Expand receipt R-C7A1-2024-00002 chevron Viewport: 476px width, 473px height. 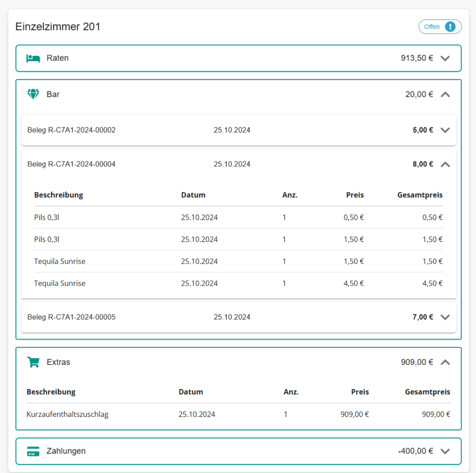(x=445, y=130)
